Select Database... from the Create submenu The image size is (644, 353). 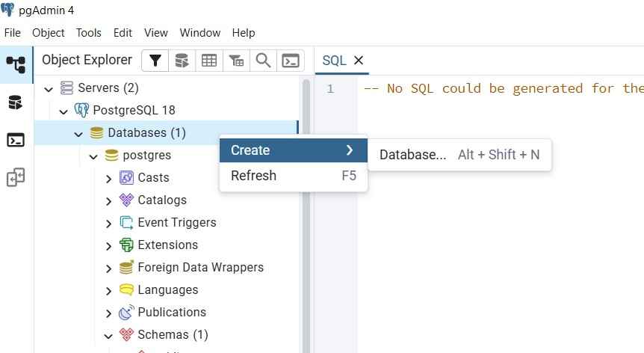click(x=459, y=155)
